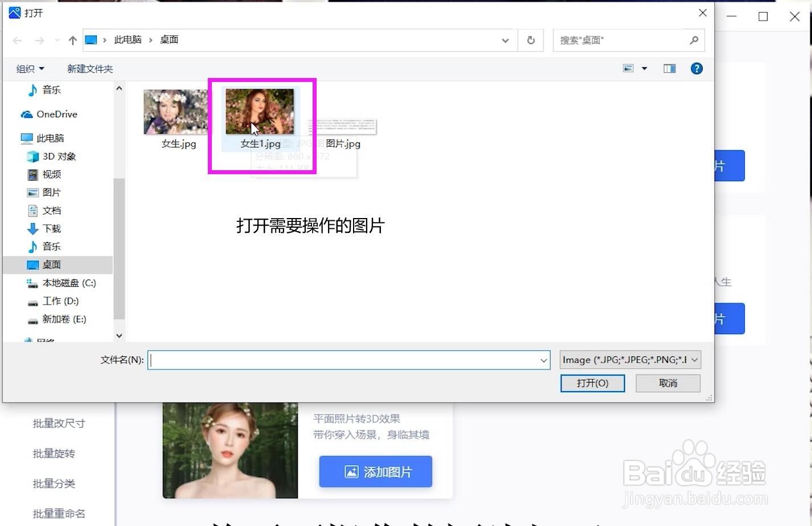The width and height of the screenshot is (812, 526).
Task: Select 批量重命名 in background sidebar
Action: (59, 514)
